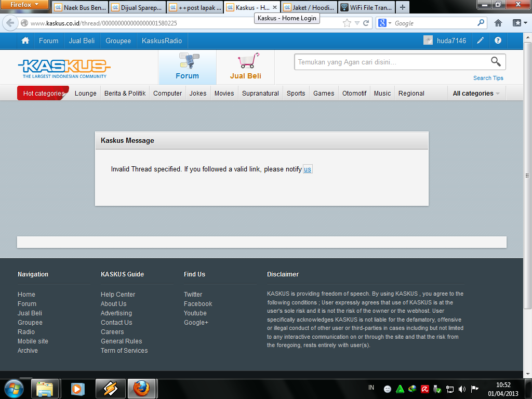The width and height of the screenshot is (532, 399).
Task: Bookmark page with the star icon
Action: coord(347,23)
